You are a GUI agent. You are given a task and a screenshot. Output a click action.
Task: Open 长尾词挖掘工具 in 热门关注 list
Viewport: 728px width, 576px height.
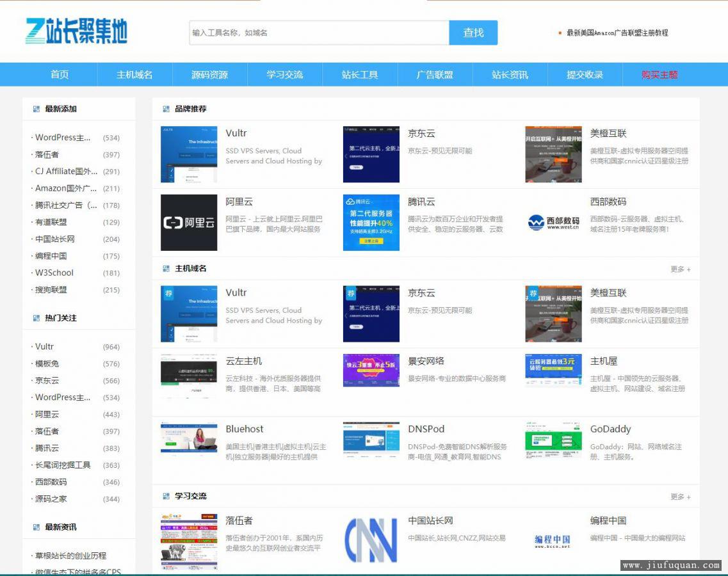click(63, 465)
